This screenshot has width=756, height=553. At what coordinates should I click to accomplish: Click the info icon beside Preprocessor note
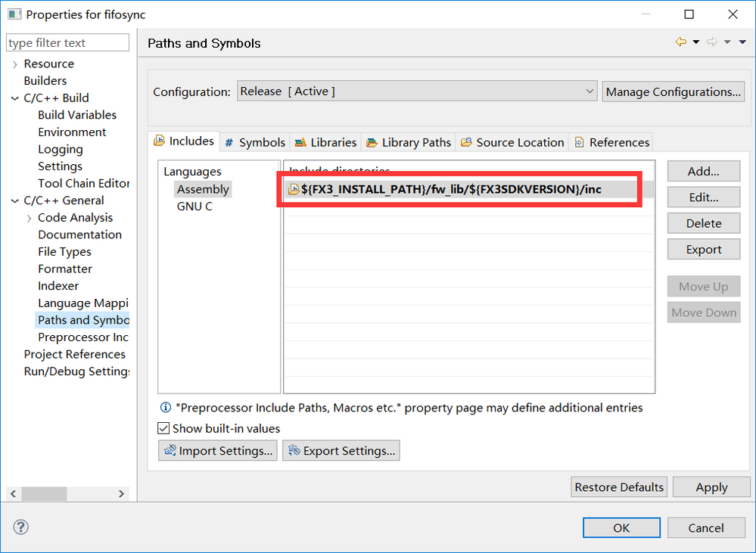coord(166,408)
